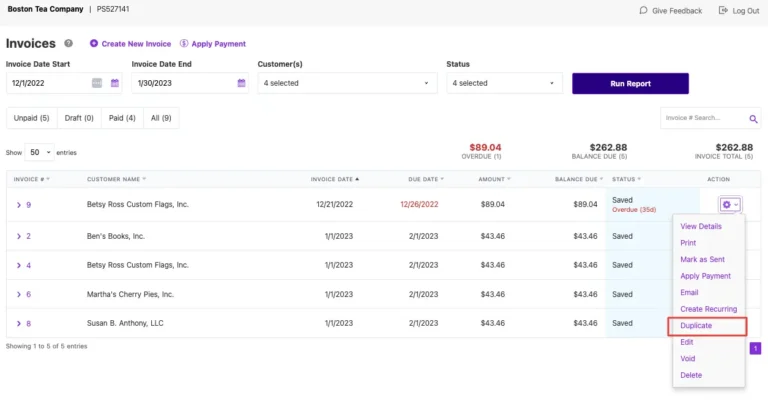Expand invoice 2 row chevron
The height and width of the screenshot is (409, 768).
19,236
